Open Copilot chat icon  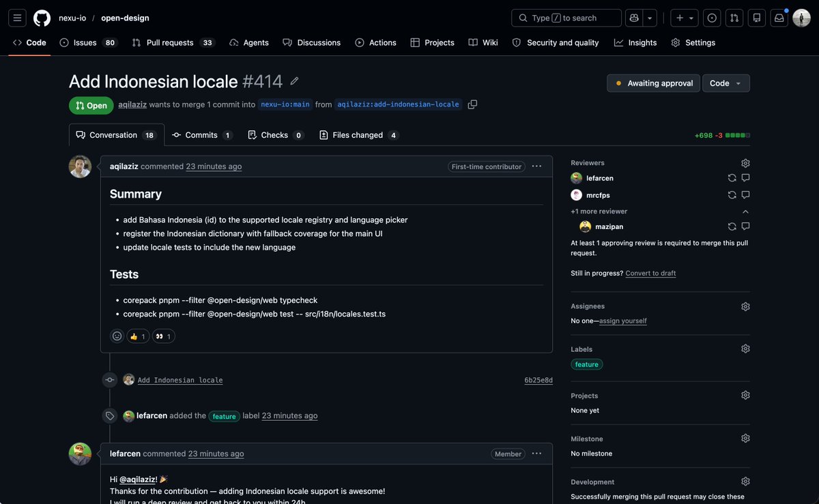[635, 18]
